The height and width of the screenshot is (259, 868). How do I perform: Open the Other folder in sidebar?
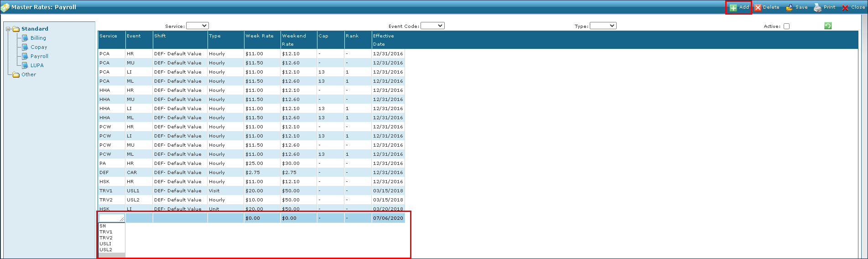pyautogui.click(x=28, y=74)
